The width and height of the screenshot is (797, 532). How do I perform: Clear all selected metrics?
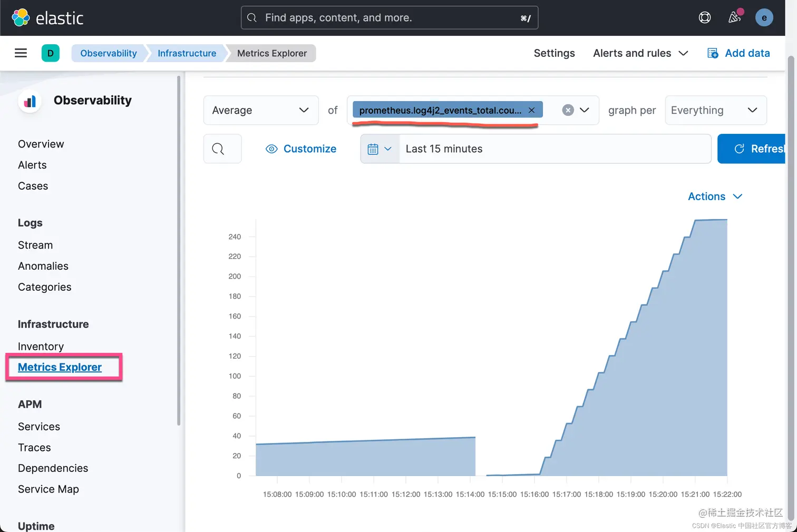tap(568, 110)
